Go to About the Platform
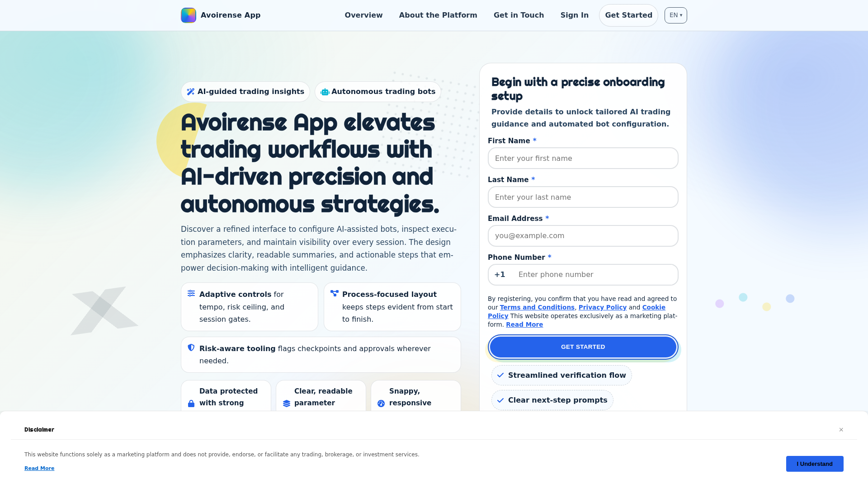 click(438, 15)
